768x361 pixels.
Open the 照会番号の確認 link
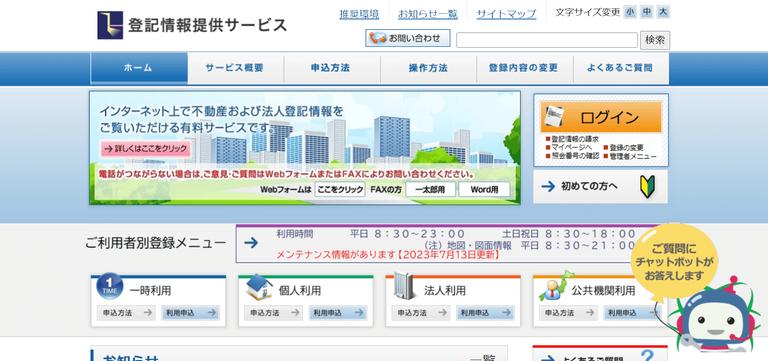572,156
